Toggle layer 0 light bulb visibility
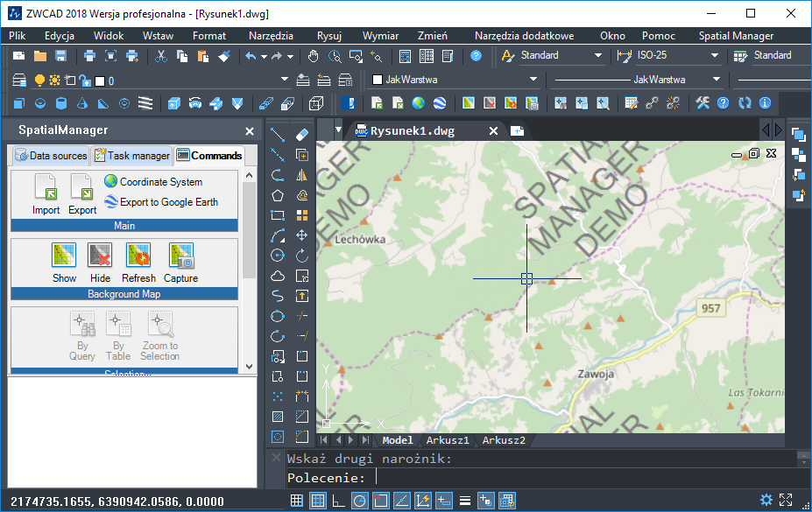 click(x=39, y=81)
